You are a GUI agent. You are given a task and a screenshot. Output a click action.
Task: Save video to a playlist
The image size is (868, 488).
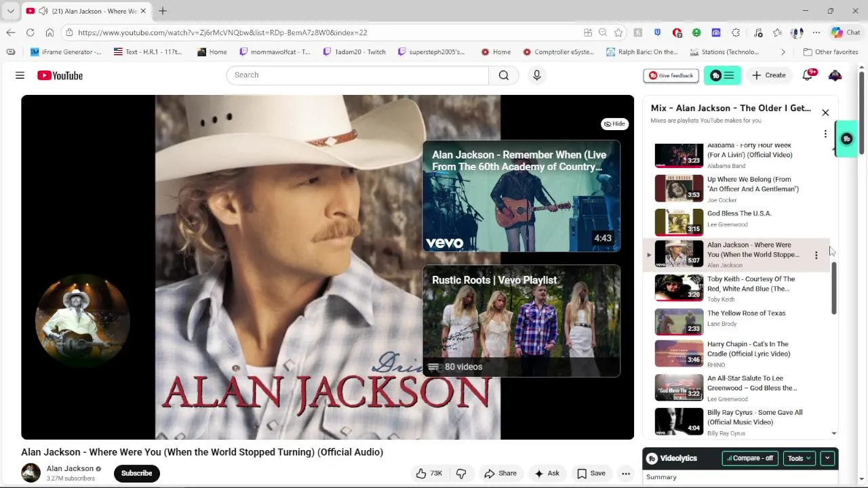[591, 474]
